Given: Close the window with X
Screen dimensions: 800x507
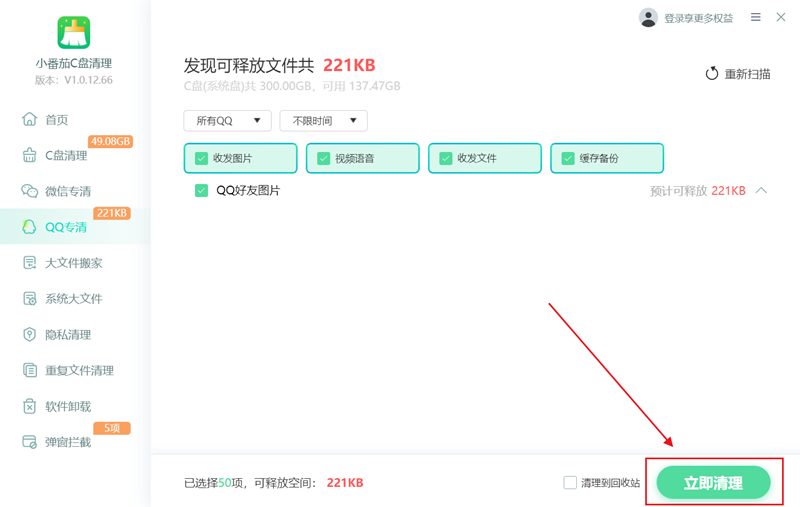Looking at the screenshot, I should tap(781, 17).
